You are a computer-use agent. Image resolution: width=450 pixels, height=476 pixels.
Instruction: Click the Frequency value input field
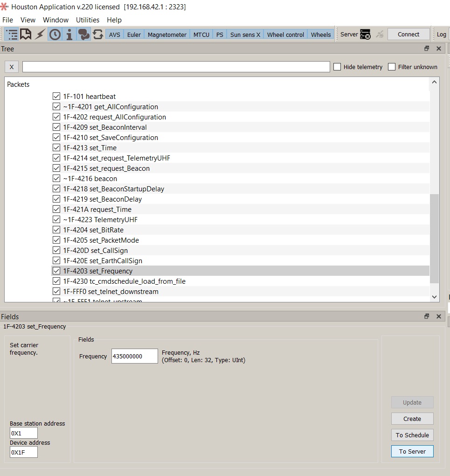point(134,356)
